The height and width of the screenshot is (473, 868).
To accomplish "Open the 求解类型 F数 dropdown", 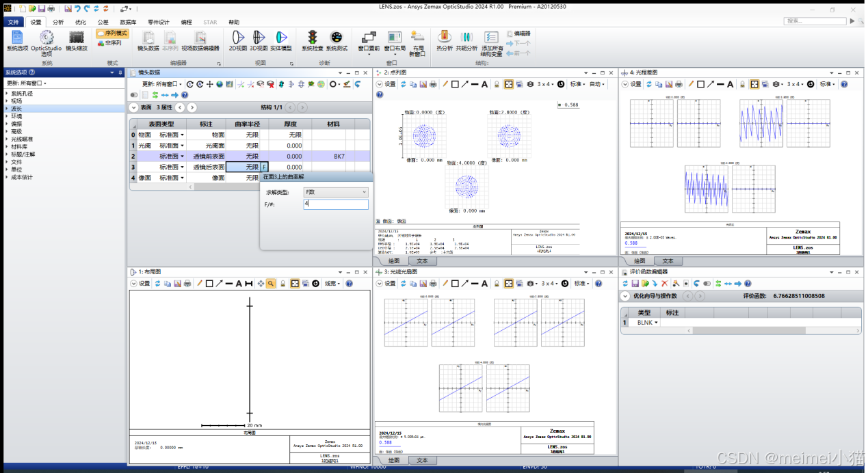I will [x=336, y=192].
